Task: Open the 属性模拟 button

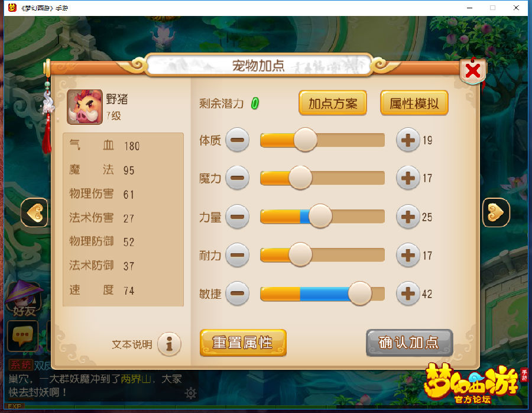Action: 414,103
